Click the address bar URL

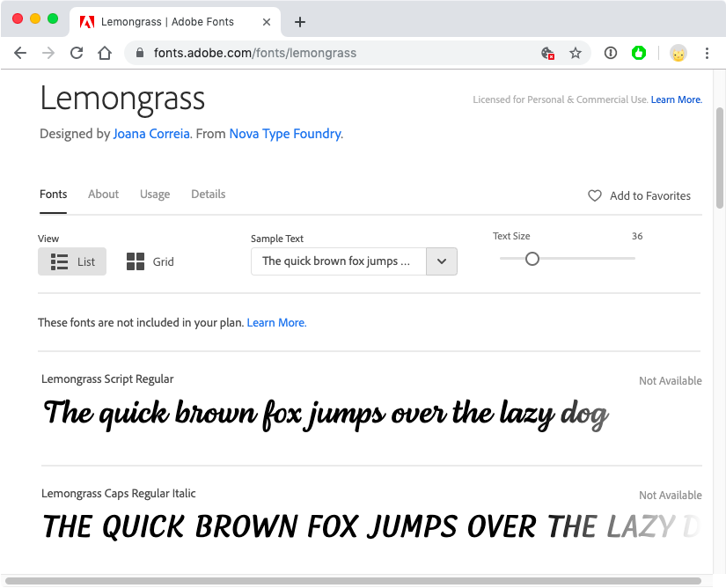tap(255, 53)
